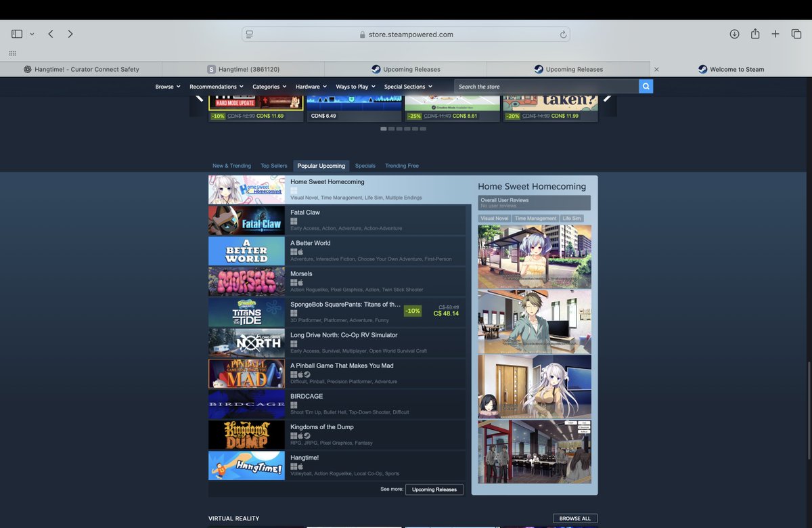
Task: Click the Kingdoms of the Dump capsule image
Action: (x=246, y=435)
